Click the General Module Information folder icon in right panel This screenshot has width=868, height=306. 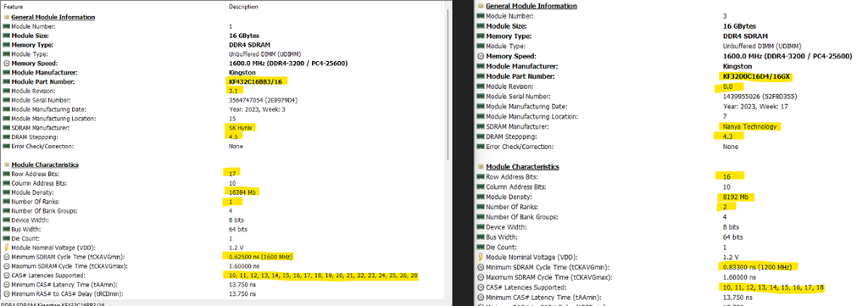click(481, 6)
